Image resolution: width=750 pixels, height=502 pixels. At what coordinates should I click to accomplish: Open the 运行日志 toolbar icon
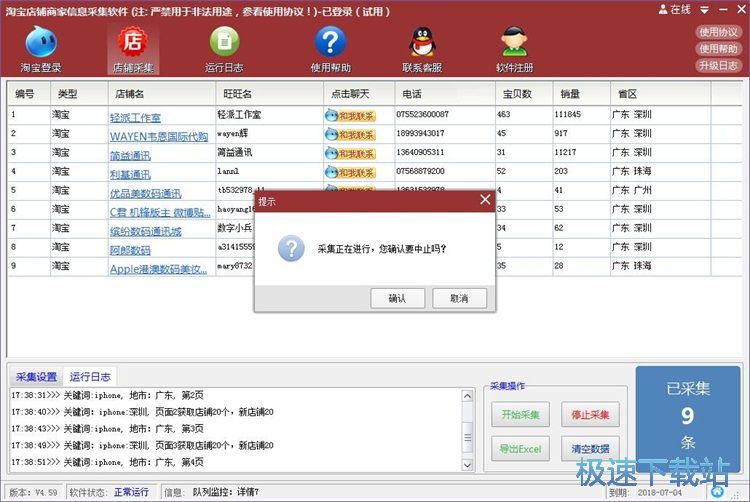tap(224, 49)
